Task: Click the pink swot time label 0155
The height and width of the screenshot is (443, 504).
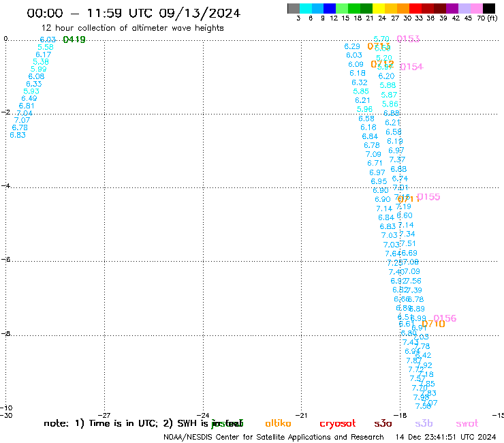Action: click(x=428, y=197)
